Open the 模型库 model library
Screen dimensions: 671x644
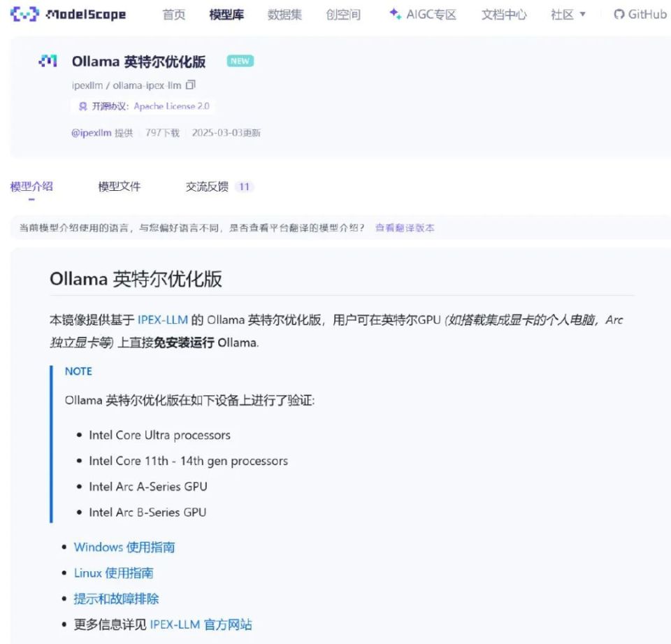226,15
